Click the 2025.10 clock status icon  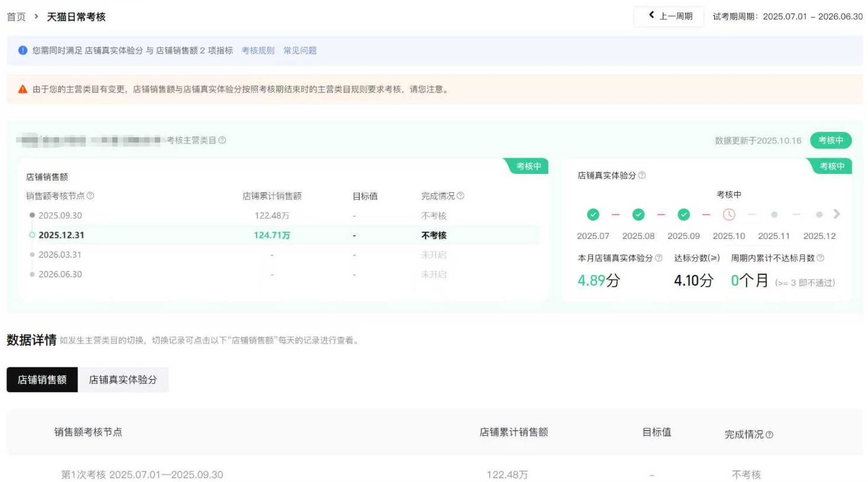pos(729,215)
